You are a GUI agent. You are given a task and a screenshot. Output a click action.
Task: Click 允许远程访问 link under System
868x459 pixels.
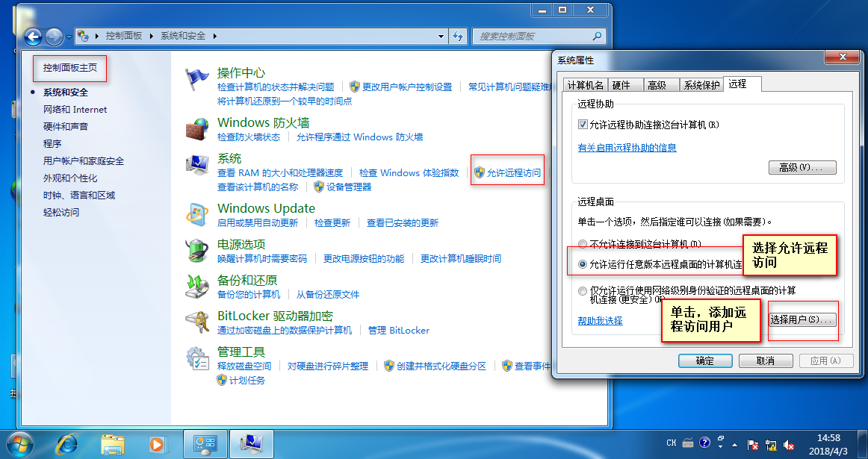click(514, 173)
